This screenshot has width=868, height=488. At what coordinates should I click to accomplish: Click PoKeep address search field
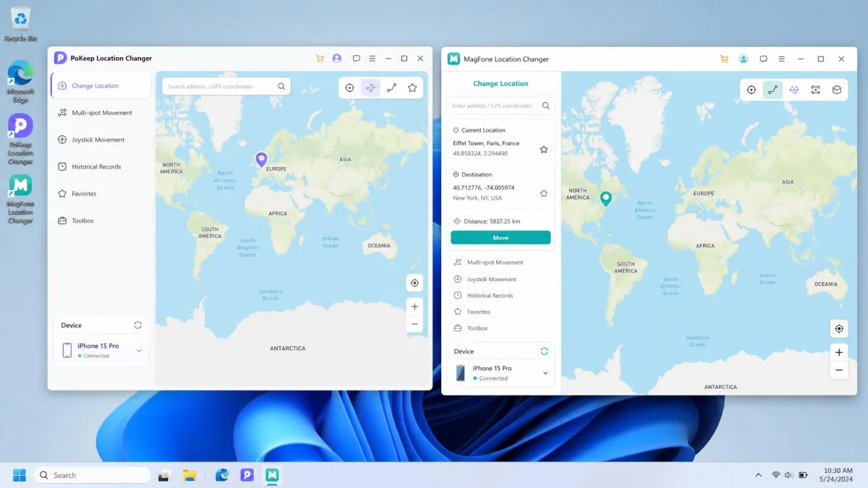click(226, 86)
